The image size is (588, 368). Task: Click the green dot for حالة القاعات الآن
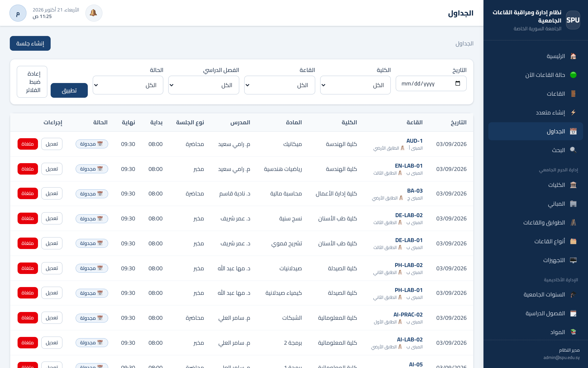tap(573, 75)
